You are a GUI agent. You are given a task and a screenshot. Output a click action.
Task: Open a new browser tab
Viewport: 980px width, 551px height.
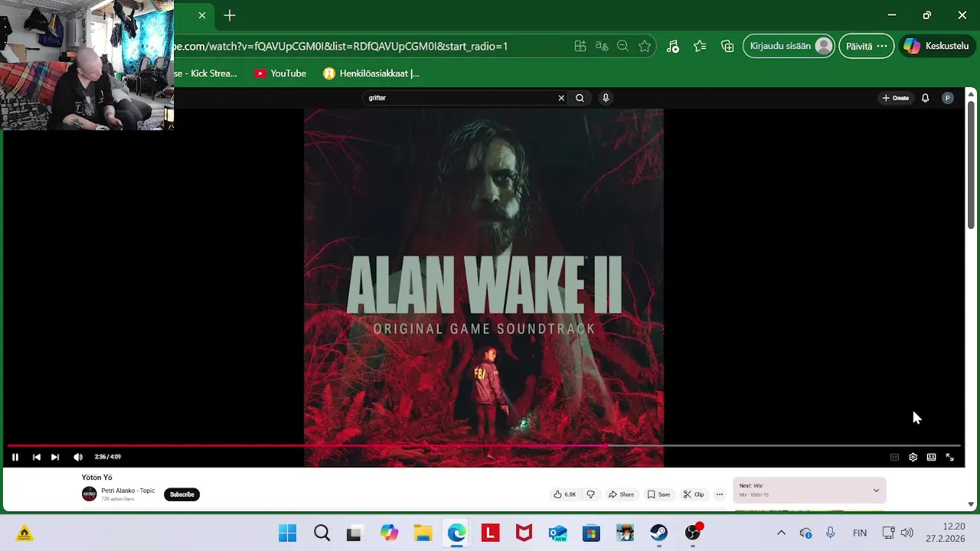point(230,15)
